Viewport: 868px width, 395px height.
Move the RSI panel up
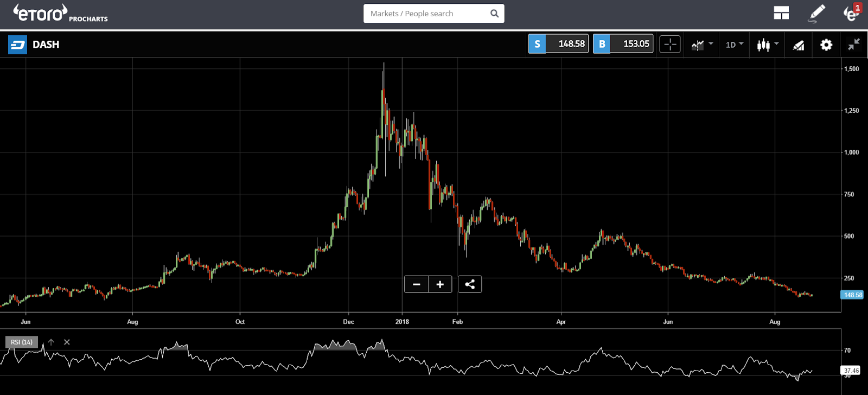[x=51, y=342]
